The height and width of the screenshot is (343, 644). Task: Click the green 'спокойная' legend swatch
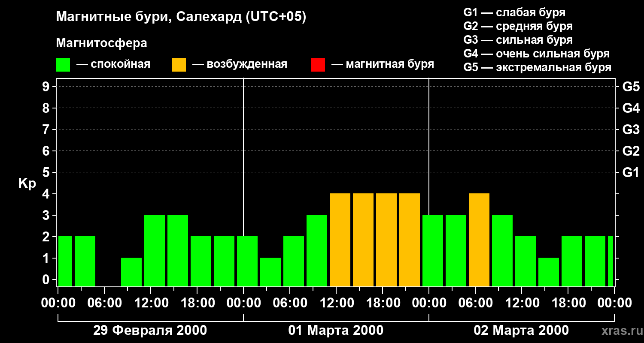click(x=63, y=65)
